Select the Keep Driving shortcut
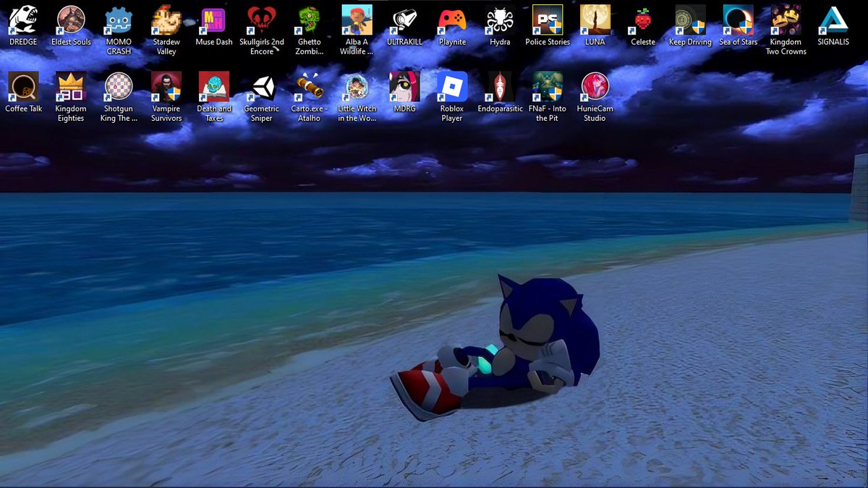Viewport: 868px width, 488px height. [x=690, y=20]
